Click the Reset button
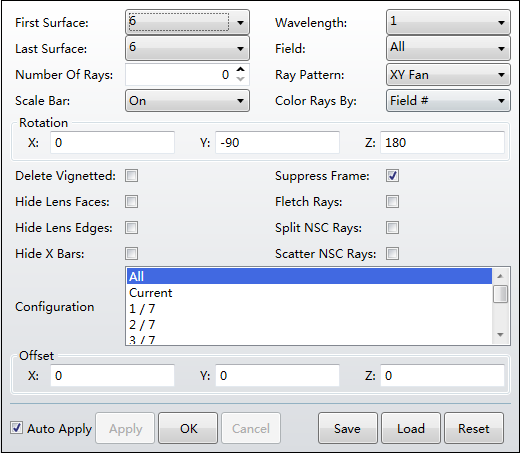The height and width of the screenshot is (453, 520). 474,428
